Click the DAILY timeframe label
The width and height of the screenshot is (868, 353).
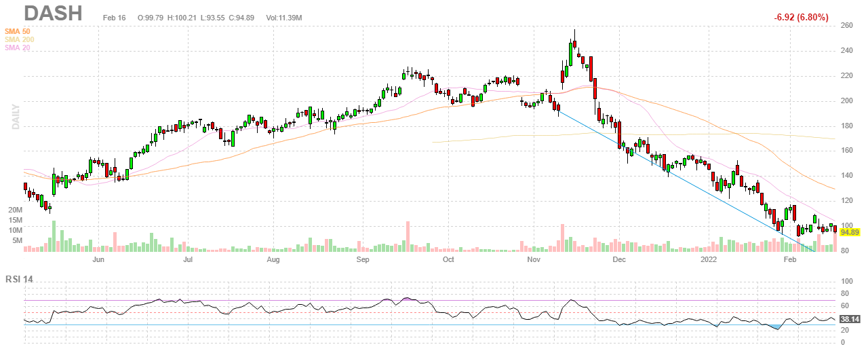(x=14, y=116)
